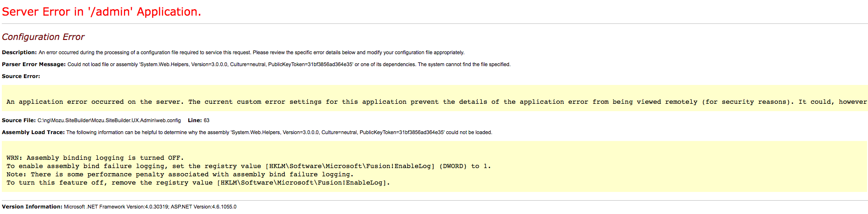
Task: Click the 'Server Error in /admin Application' heading
Action: point(101,12)
